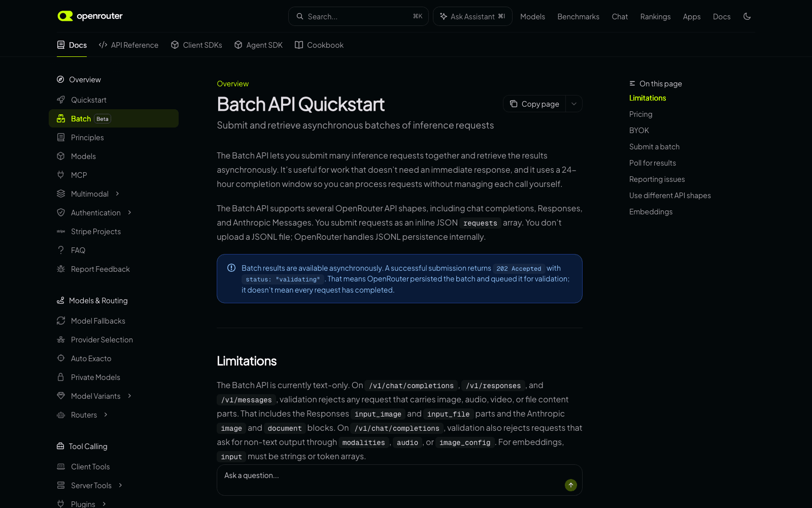812x508 pixels.
Task: Expand the Server Tools chevron
Action: coord(120,485)
